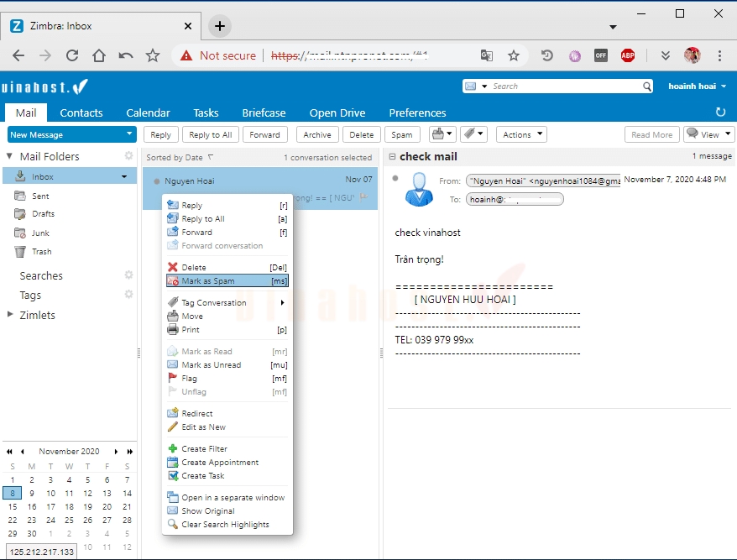Toggle unread dot on Nguyen Hoai conversation

pos(156,181)
